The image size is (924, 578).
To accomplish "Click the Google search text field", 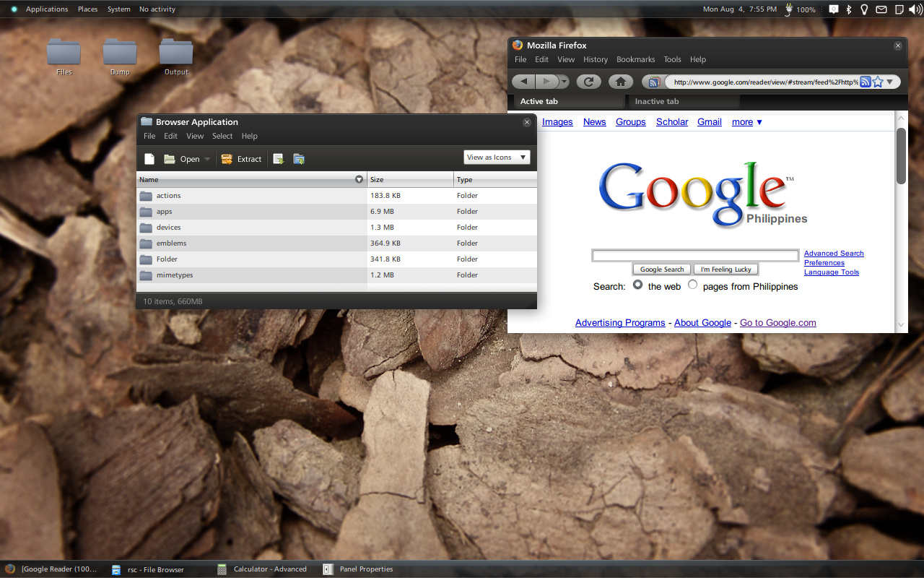I will coord(694,256).
